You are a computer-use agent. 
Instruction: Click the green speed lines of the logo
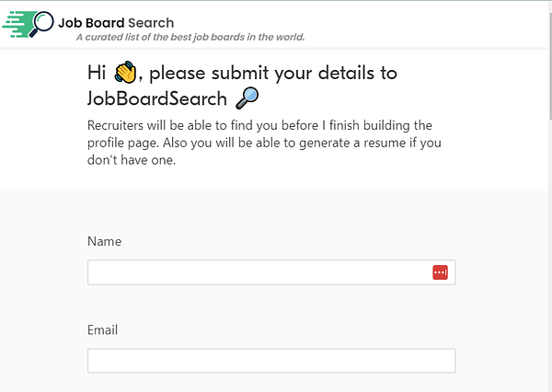(16, 24)
